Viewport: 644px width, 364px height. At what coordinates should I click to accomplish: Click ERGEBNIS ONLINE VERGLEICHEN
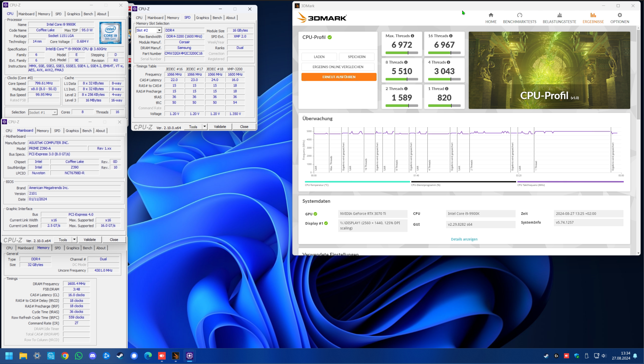point(338,67)
